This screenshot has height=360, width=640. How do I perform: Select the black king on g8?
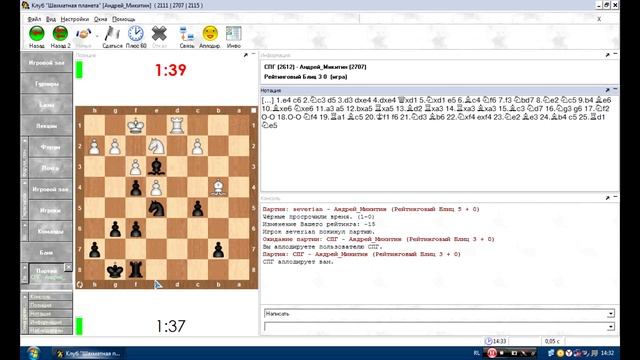[x=115, y=270]
